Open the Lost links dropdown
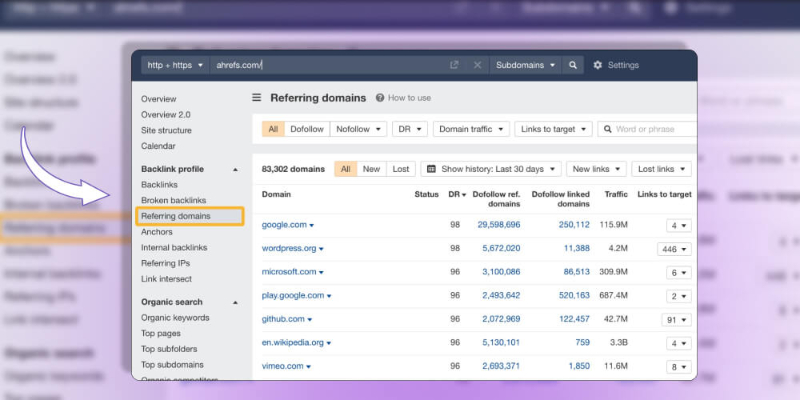 pyautogui.click(x=662, y=169)
